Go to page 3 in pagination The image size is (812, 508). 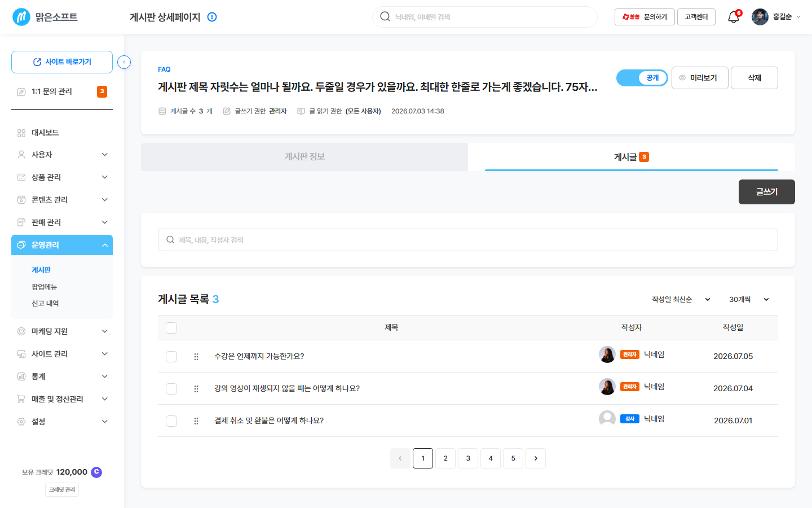pos(468,458)
